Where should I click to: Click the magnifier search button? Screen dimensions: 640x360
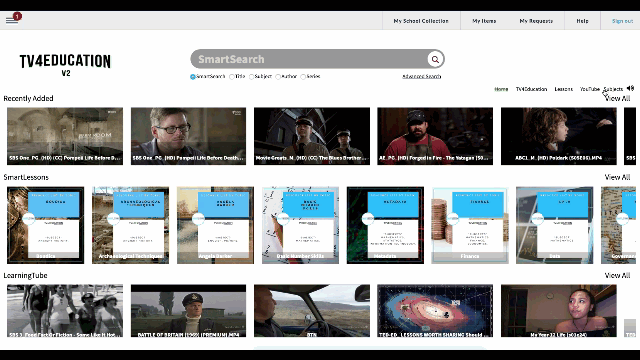(x=435, y=59)
